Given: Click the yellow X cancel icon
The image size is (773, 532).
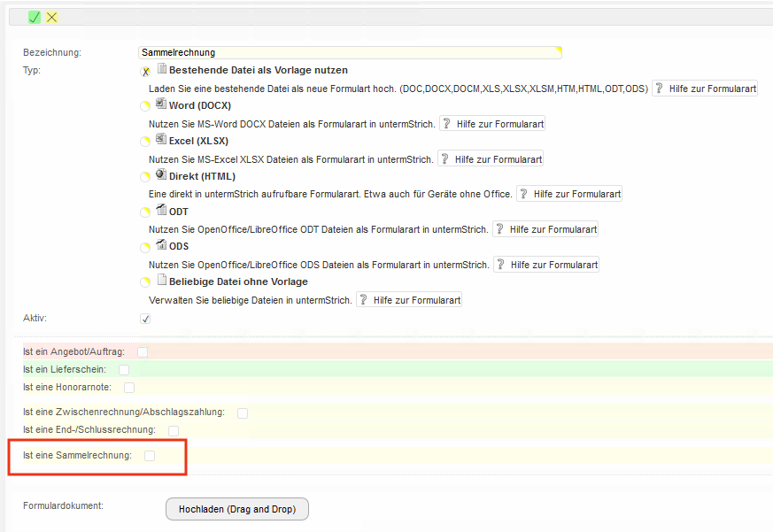Looking at the screenshot, I should (x=52, y=18).
